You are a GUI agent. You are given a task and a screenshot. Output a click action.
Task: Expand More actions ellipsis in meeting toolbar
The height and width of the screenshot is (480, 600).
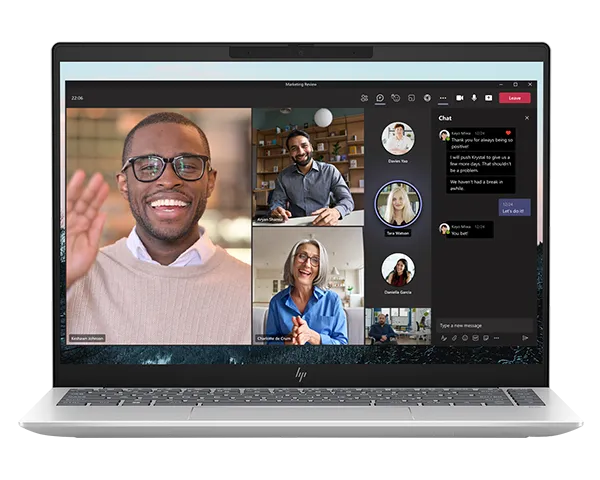pos(443,98)
